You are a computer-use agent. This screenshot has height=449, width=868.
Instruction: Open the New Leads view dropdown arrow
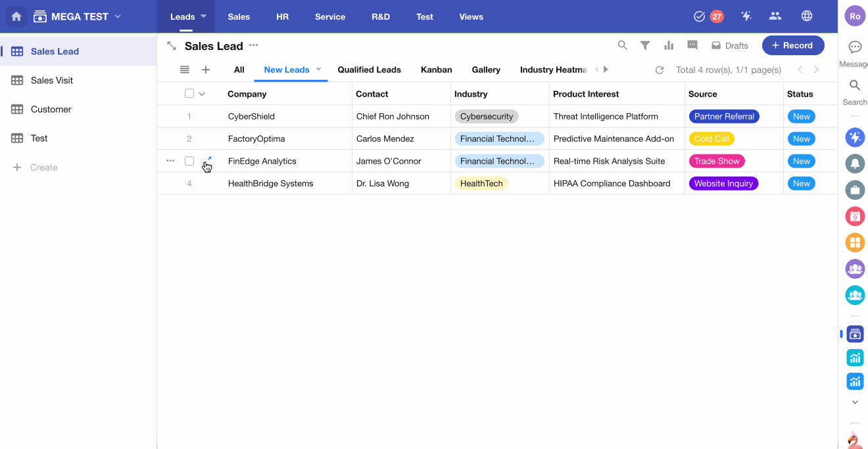(319, 70)
